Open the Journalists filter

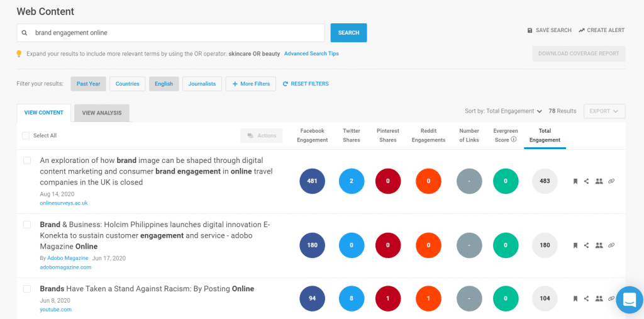coord(202,84)
